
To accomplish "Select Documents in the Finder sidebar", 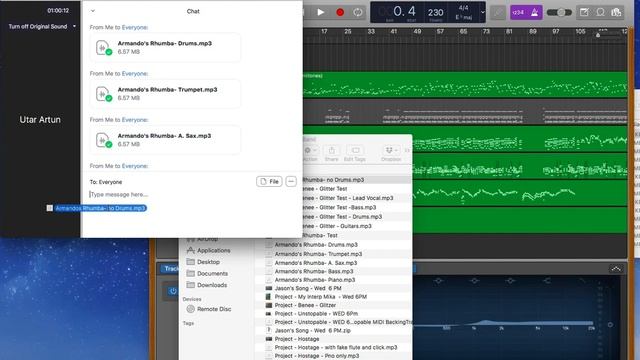I will coord(212,273).
